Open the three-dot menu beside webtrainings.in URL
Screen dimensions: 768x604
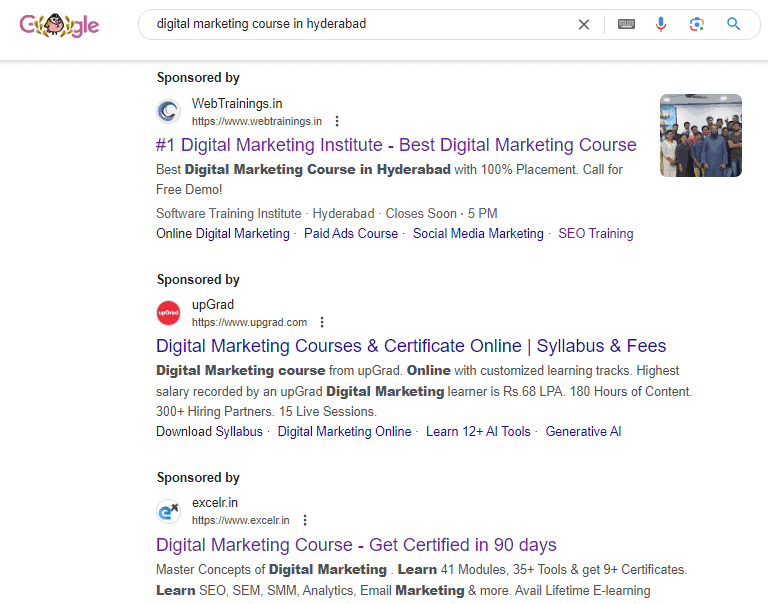[x=337, y=121]
